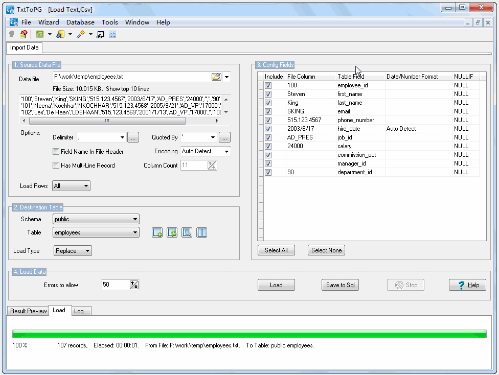Switch to the Log tab
Image resolution: width=499 pixels, height=375 pixels.
point(81,311)
